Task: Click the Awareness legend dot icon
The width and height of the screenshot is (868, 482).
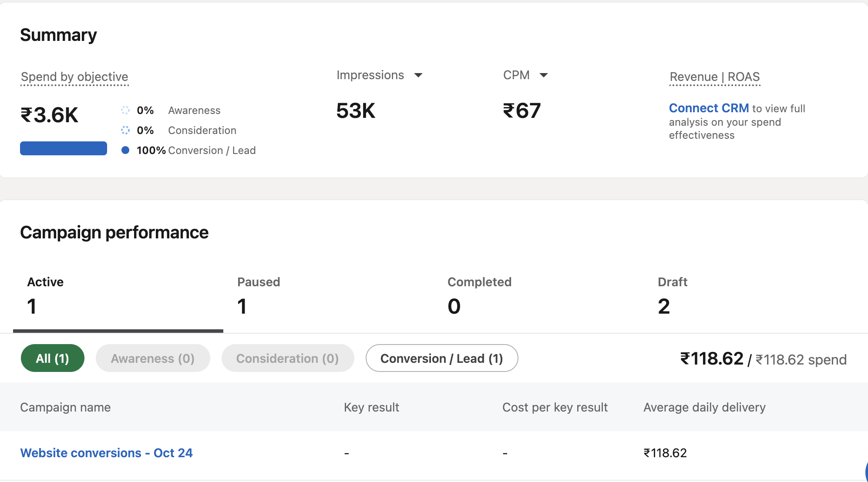Action: pyautogui.click(x=125, y=110)
